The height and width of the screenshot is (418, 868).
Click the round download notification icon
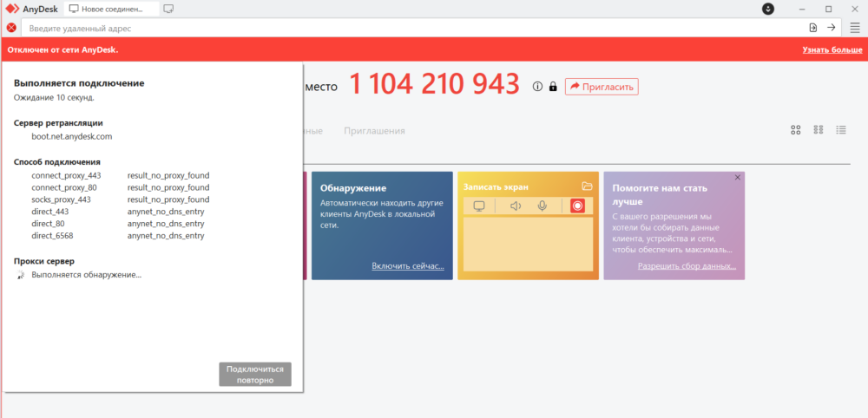[x=768, y=9]
